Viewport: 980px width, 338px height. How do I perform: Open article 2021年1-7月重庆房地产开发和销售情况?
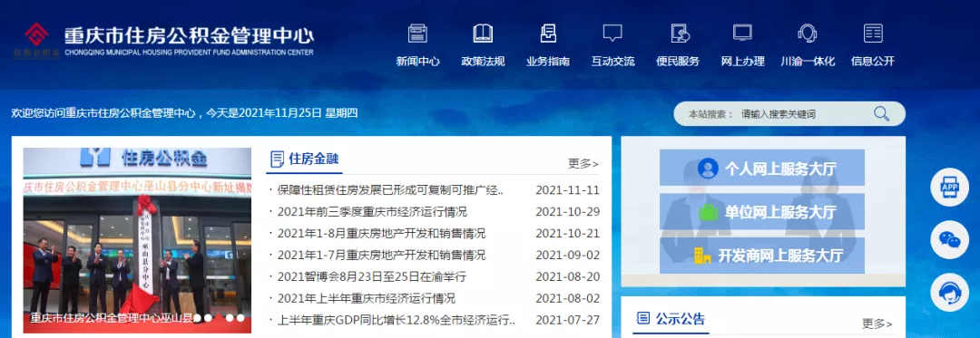coord(381,255)
